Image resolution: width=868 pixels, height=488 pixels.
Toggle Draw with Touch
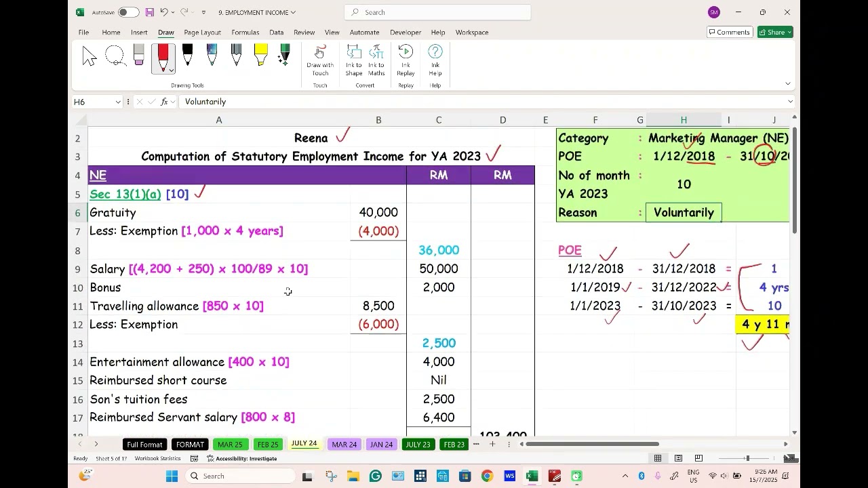coord(320,61)
